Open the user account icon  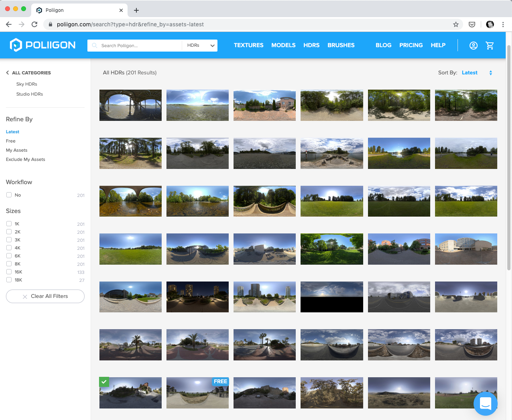(473, 45)
